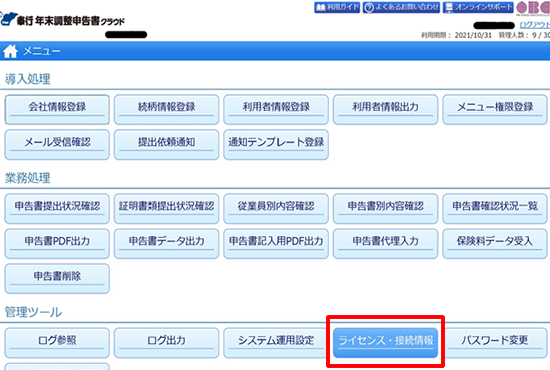Screen dimensions: 550x370
Task: Click the OBC logo at top right
Action: click(x=533, y=8)
